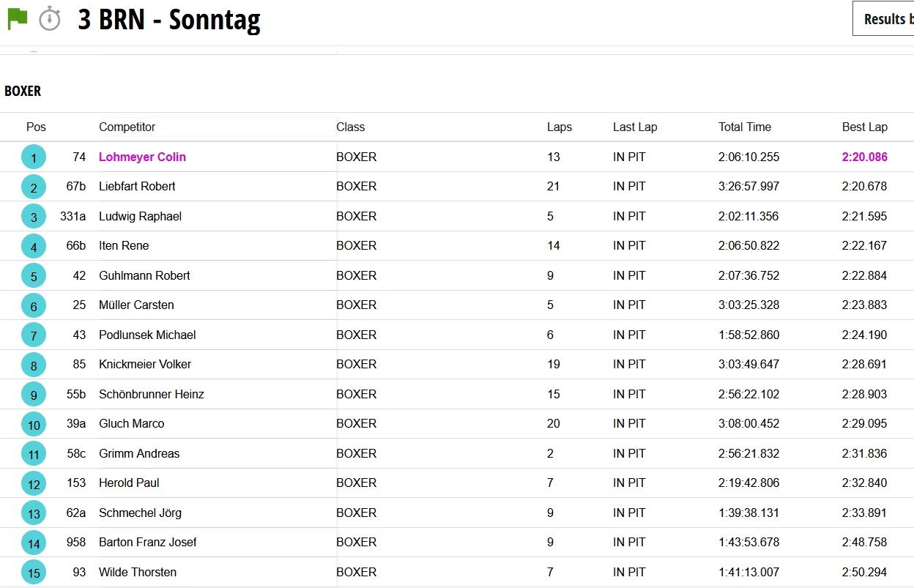
Task: Open the Results button at top right
Action: pyautogui.click(x=883, y=19)
